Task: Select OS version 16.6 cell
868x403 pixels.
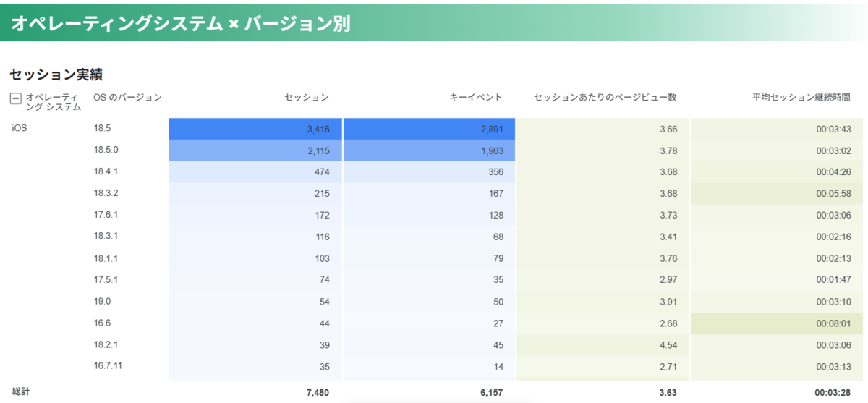Action: [x=102, y=323]
